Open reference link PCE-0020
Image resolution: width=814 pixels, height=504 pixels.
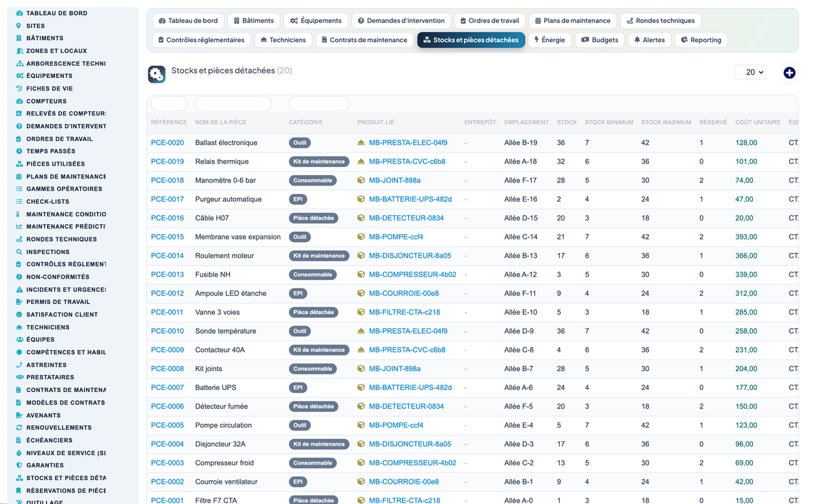(167, 143)
